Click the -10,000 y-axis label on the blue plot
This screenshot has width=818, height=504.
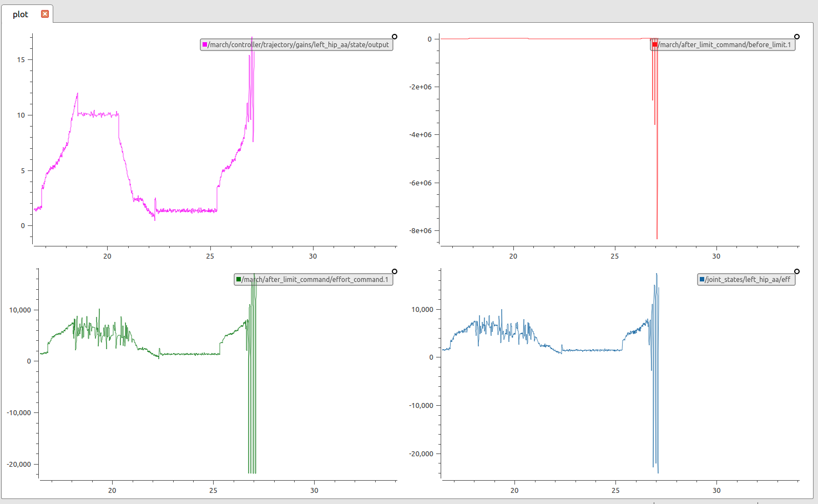point(421,406)
